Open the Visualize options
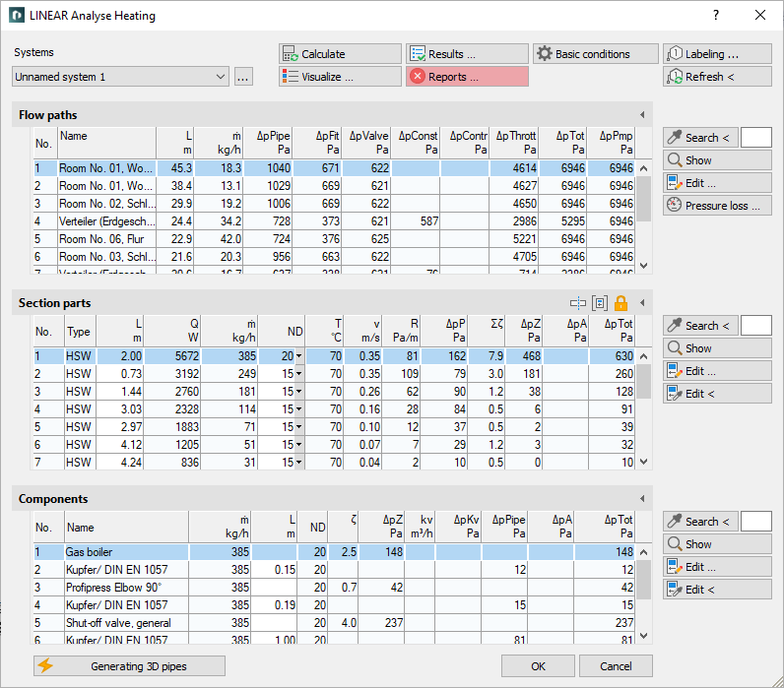 click(340, 77)
